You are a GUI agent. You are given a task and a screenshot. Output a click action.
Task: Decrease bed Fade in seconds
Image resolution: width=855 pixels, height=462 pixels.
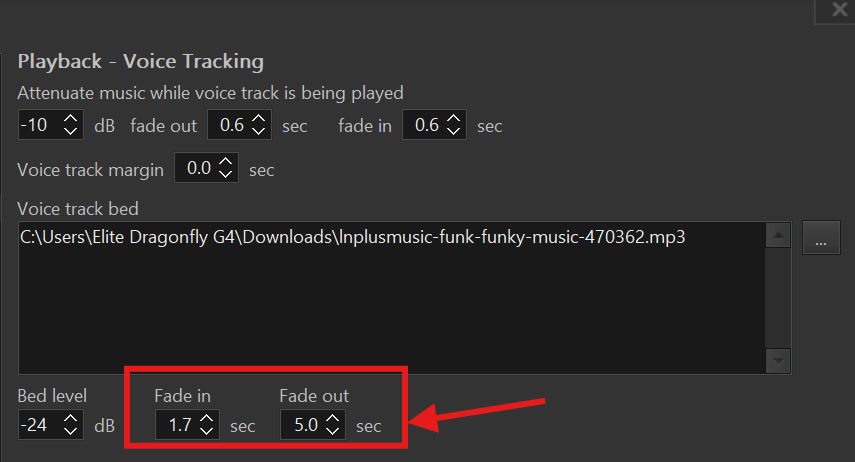pos(207,432)
